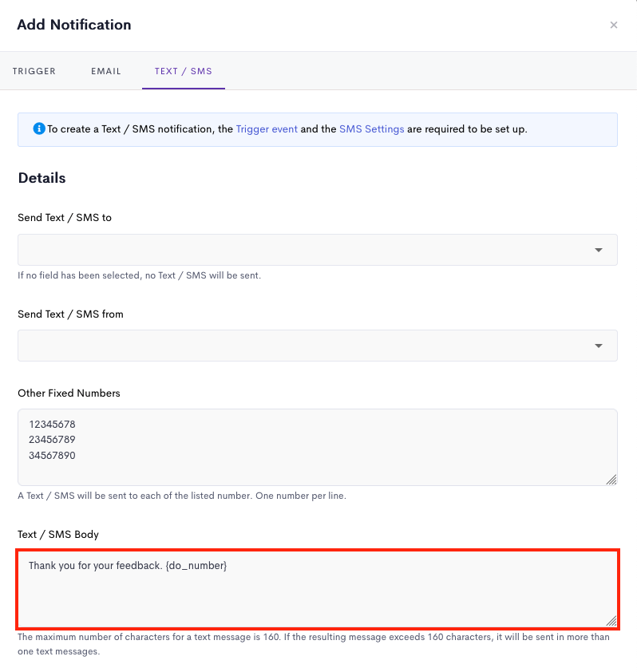Click the Add Notification heading
The image size is (637, 672).
[74, 25]
